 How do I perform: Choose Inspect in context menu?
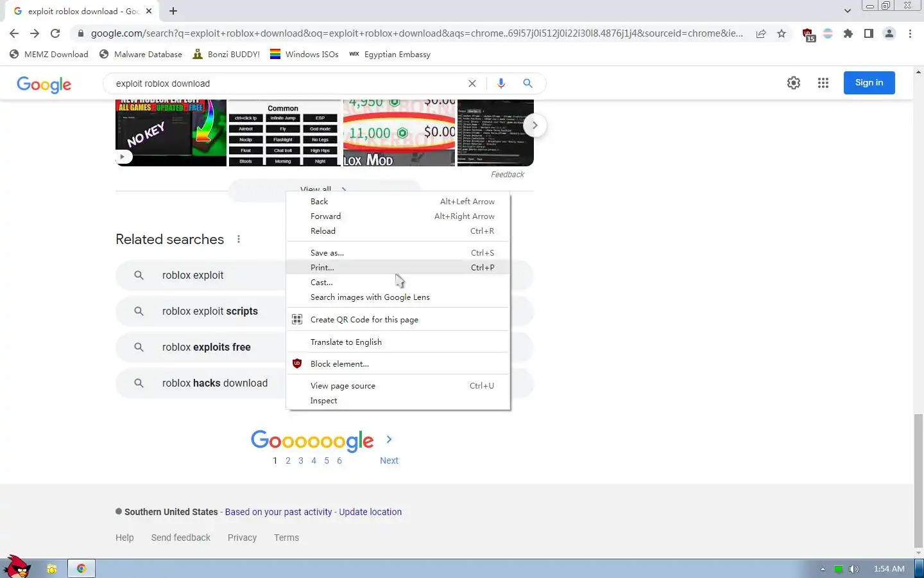(398, 401)
